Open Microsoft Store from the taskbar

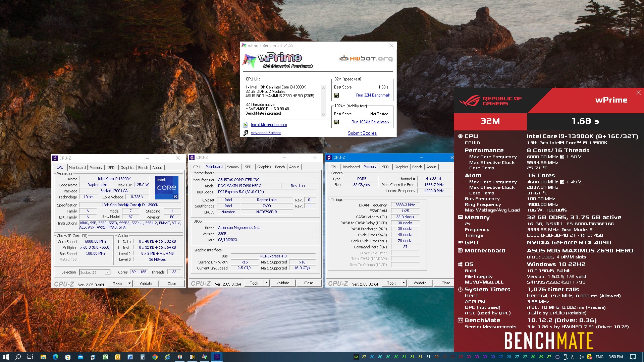68,357
